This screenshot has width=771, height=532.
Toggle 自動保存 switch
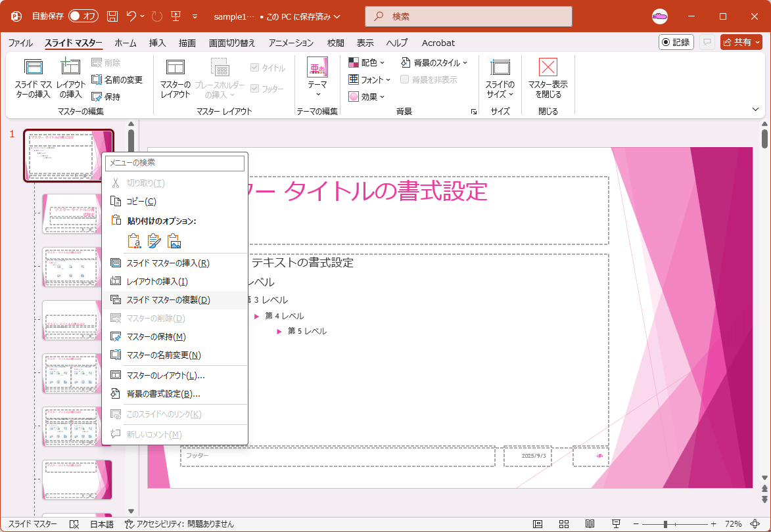[x=83, y=16]
